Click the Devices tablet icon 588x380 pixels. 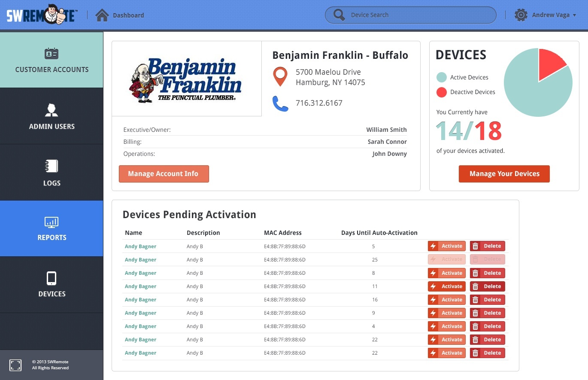52,278
